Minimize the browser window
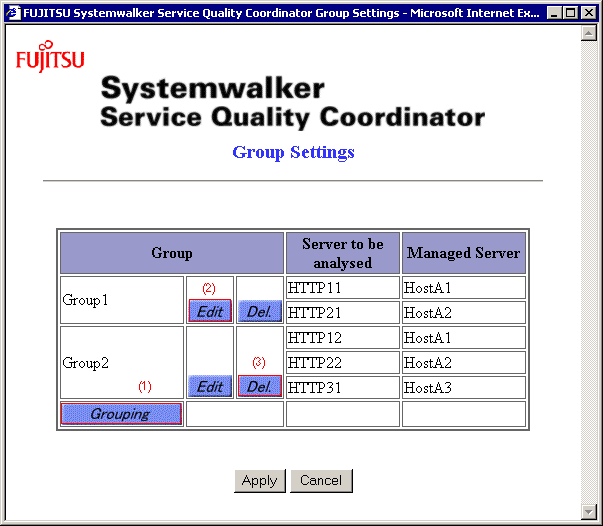Viewport: 603px width, 526px height. point(554,13)
